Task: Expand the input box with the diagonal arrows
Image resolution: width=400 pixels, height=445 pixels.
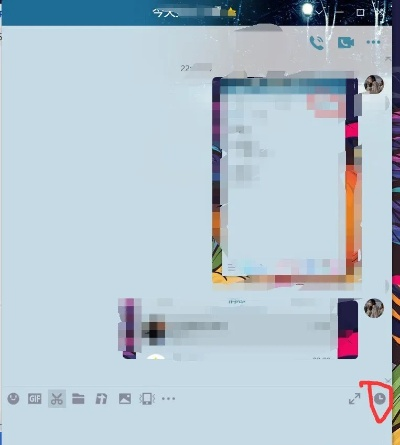Action: pyautogui.click(x=354, y=399)
